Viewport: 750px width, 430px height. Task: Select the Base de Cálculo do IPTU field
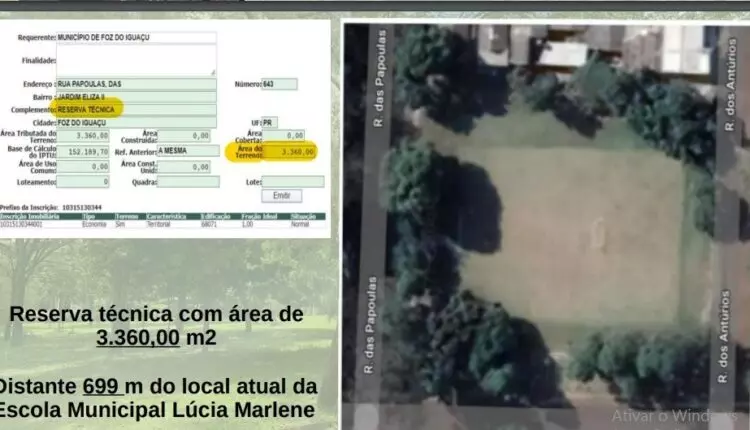point(84,151)
